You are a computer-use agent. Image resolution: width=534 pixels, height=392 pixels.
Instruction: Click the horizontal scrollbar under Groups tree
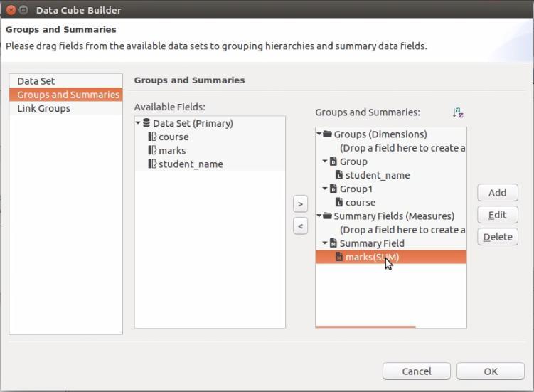point(365,327)
